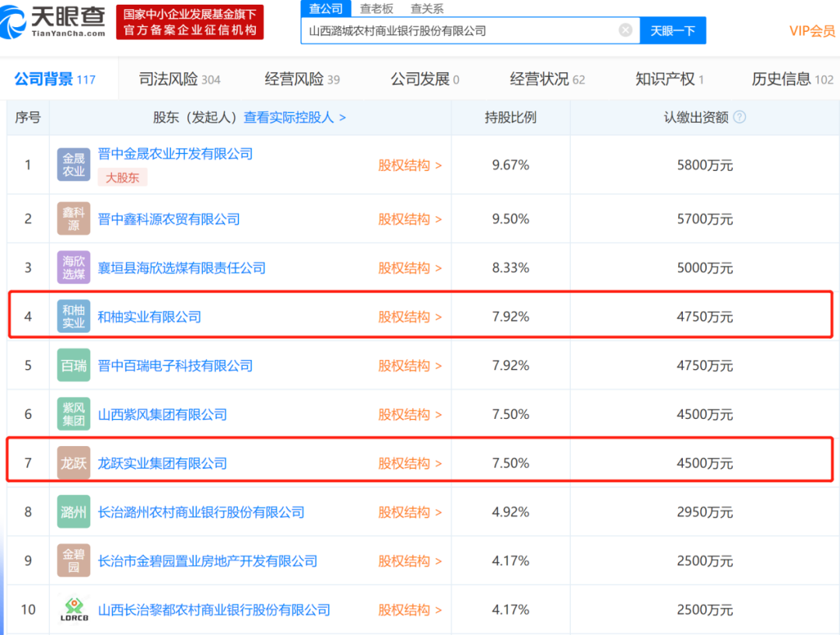
Task: Expand 股权结构 for 和柚实业
Action: coord(411,316)
